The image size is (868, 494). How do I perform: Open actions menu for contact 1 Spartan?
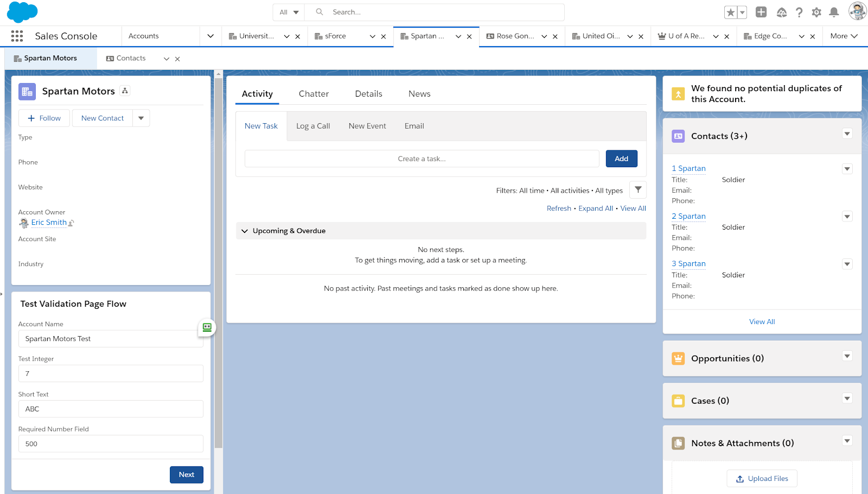tap(847, 169)
